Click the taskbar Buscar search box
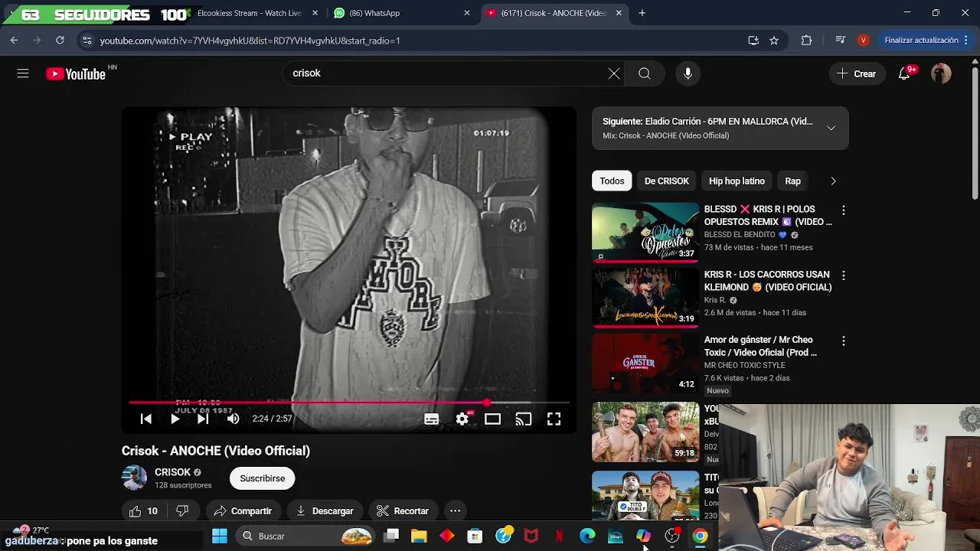Image resolution: width=980 pixels, height=551 pixels. (305, 536)
